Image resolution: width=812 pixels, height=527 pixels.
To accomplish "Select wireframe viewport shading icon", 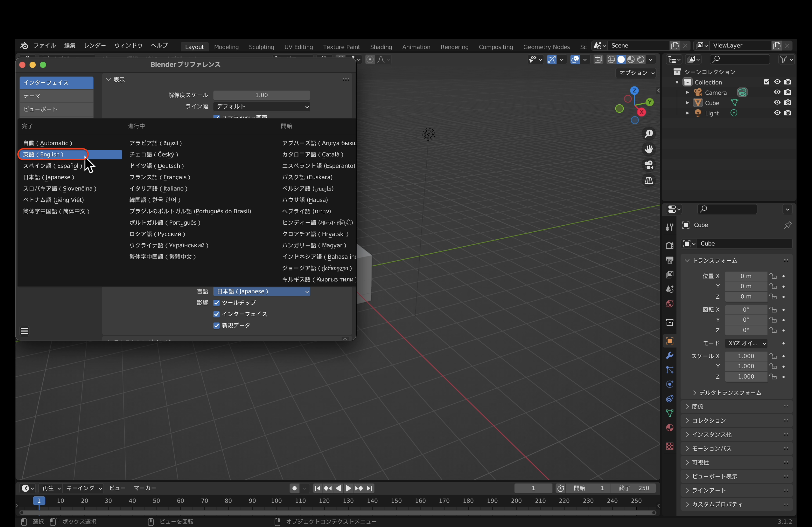I will coord(611,60).
